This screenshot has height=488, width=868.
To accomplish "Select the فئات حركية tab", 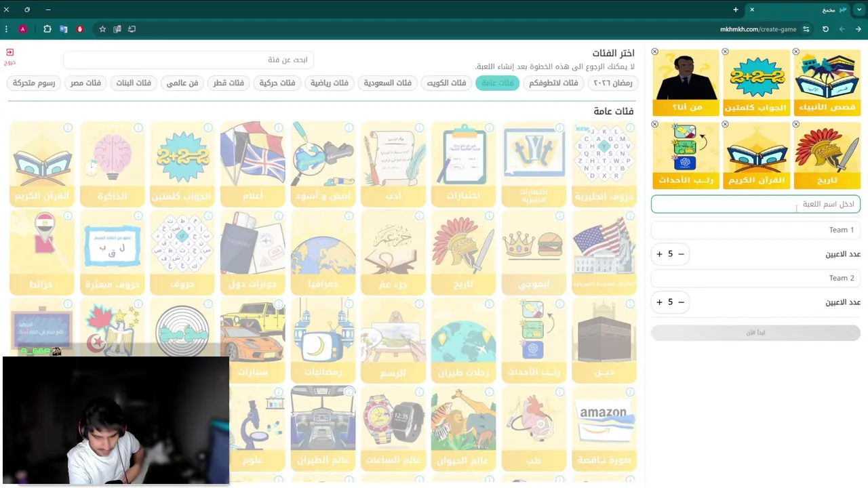I will [277, 83].
